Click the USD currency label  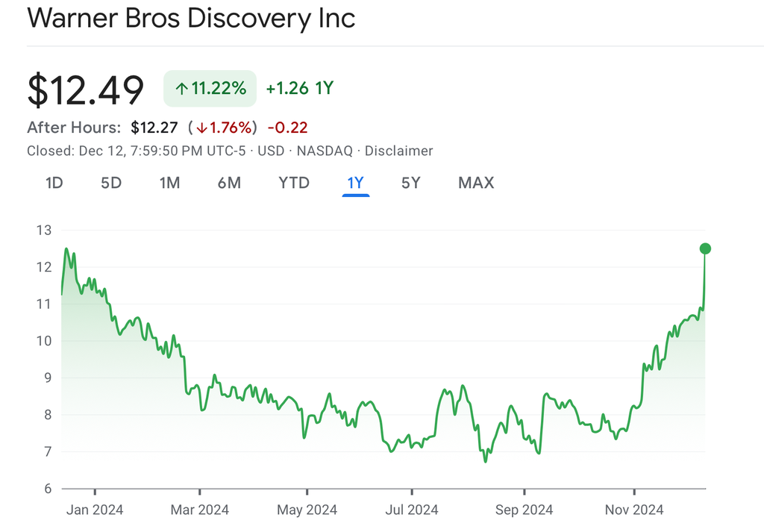(271, 151)
